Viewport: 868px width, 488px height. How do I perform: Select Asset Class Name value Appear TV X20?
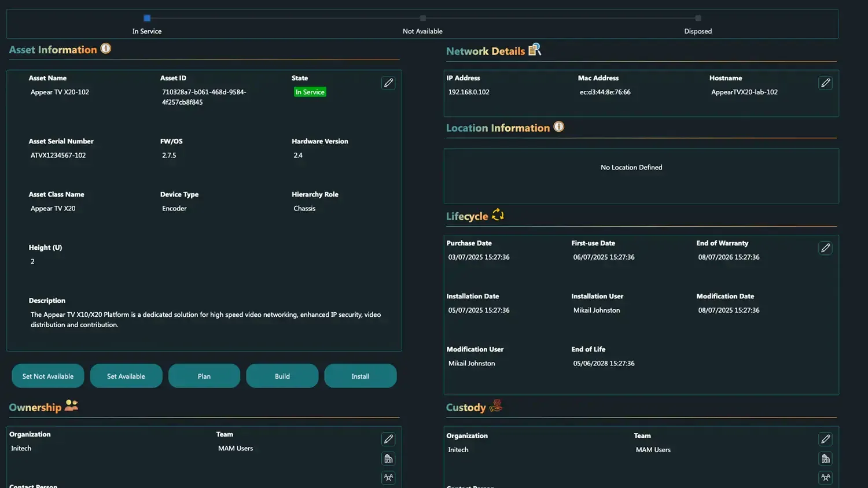53,208
